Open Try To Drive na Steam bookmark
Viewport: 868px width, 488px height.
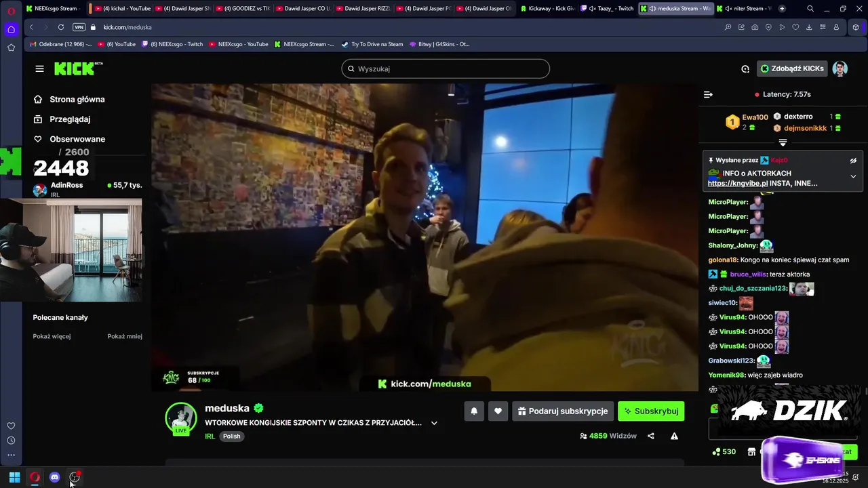[x=372, y=44]
